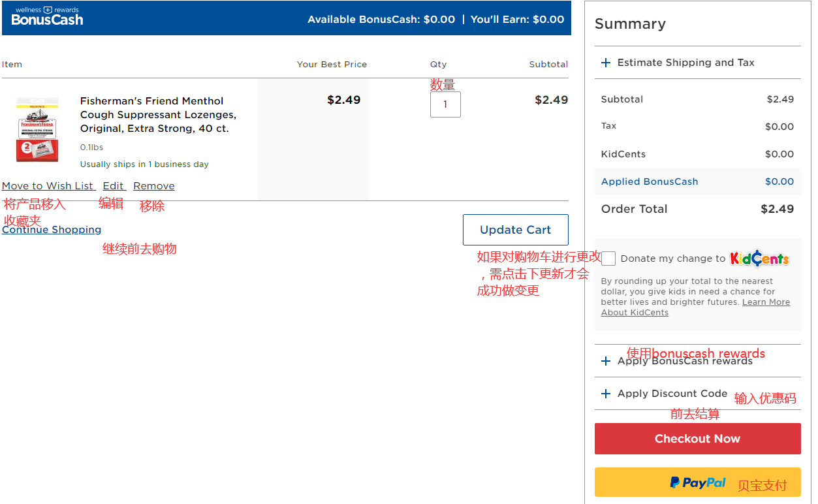Open the Fisherman's Friend product title link
The width and height of the screenshot is (818, 504).
[158, 115]
